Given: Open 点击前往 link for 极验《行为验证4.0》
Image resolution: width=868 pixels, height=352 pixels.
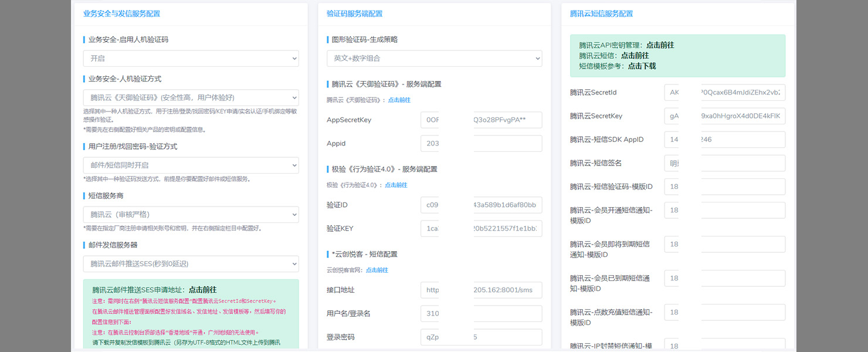Looking at the screenshot, I should click(396, 185).
